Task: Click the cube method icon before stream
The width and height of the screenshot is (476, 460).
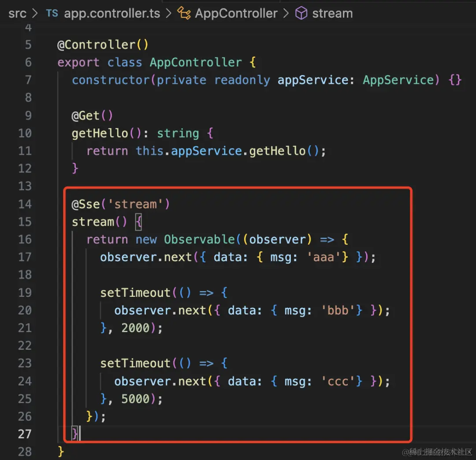Action: 301,13
